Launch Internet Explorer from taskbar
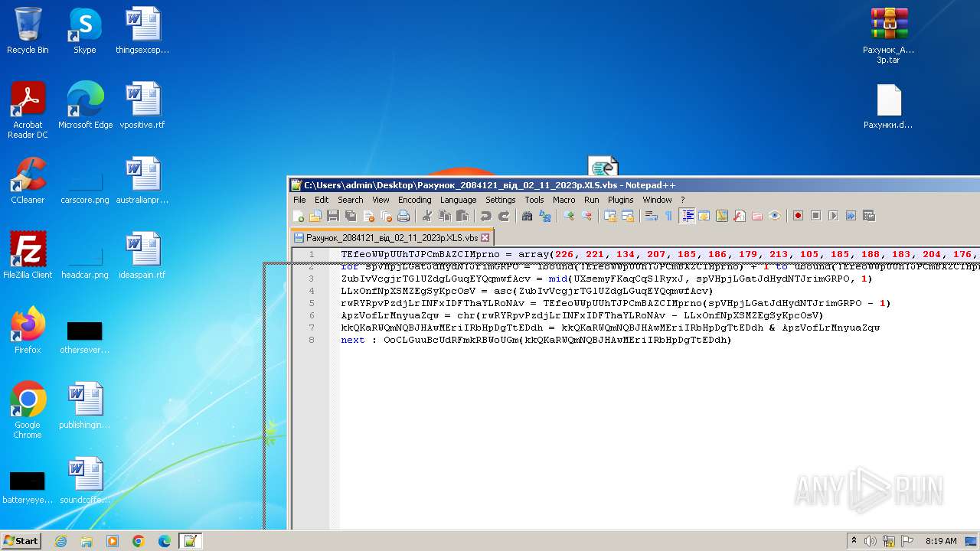The image size is (980, 551). pyautogui.click(x=60, y=541)
